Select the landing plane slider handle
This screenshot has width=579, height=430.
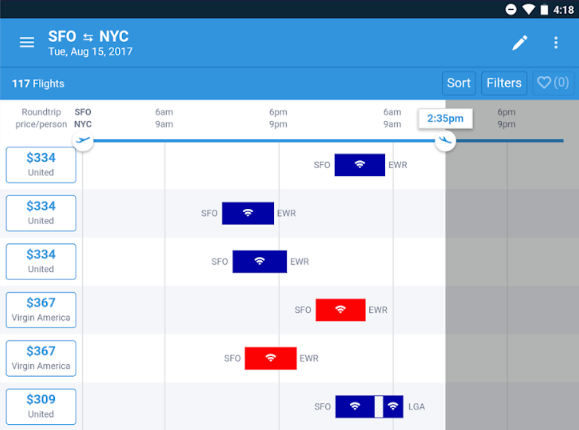click(x=445, y=140)
